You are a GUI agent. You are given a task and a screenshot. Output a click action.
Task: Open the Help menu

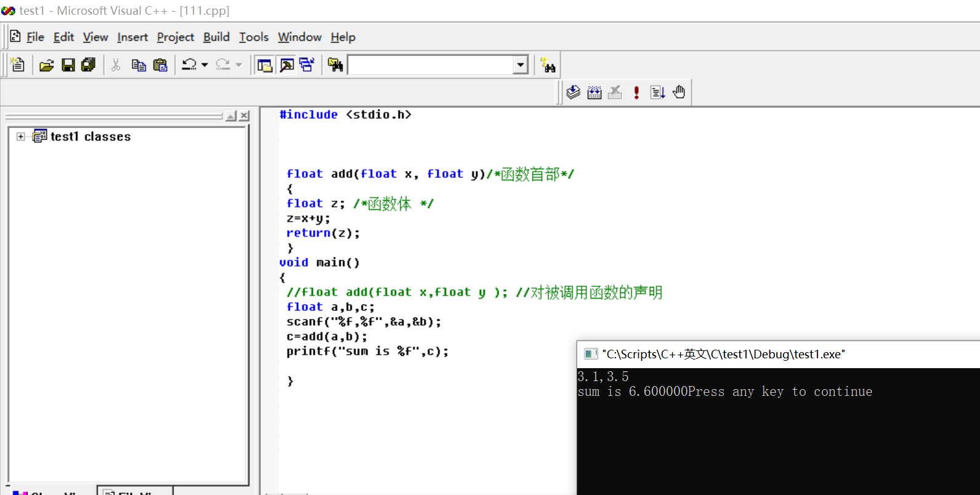click(x=343, y=37)
